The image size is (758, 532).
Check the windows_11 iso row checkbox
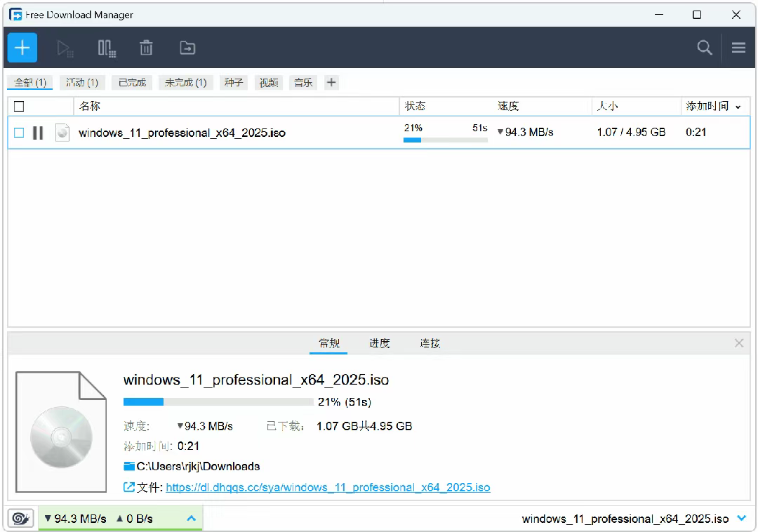coord(19,133)
